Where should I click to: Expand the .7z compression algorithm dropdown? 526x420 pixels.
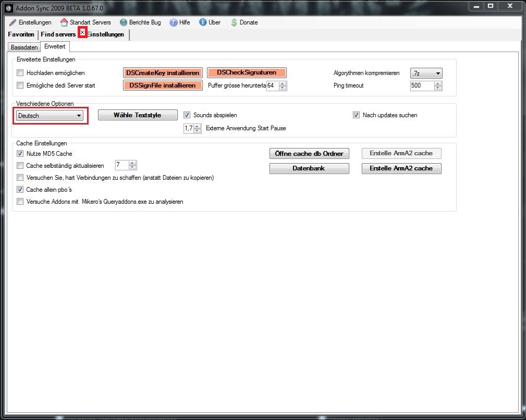[426, 73]
